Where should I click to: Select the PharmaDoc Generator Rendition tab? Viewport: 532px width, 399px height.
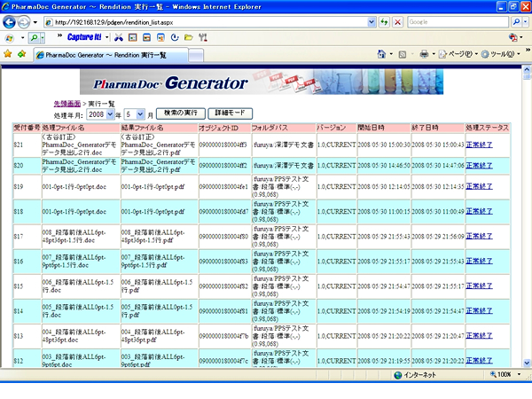point(111,55)
